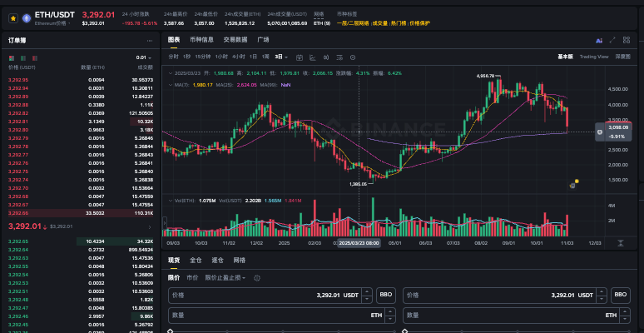Expand the 3-day interval dropdown
The height and width of the screenshot is (333, 644).
pos(280,57)
